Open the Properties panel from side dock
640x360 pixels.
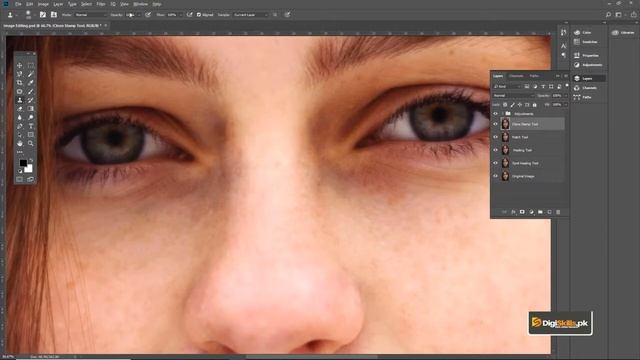coord(586,55)
